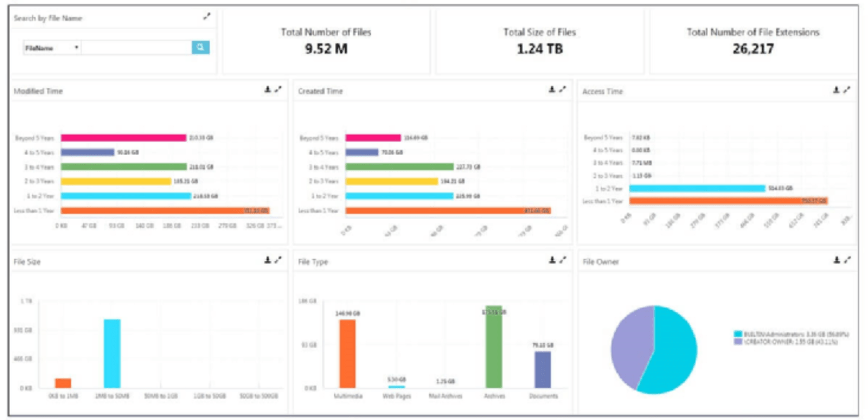Expand the Search by File Name panel

coord(206,17)
